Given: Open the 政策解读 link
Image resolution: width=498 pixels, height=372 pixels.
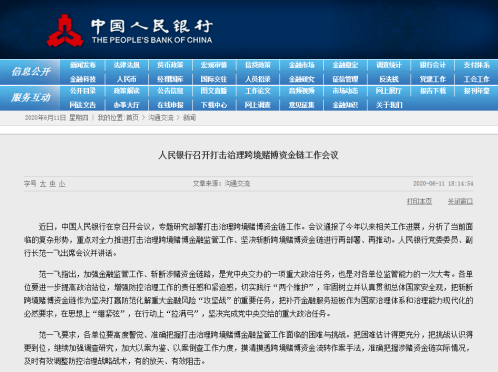Looking at the screenshot, I should point(126,91).
